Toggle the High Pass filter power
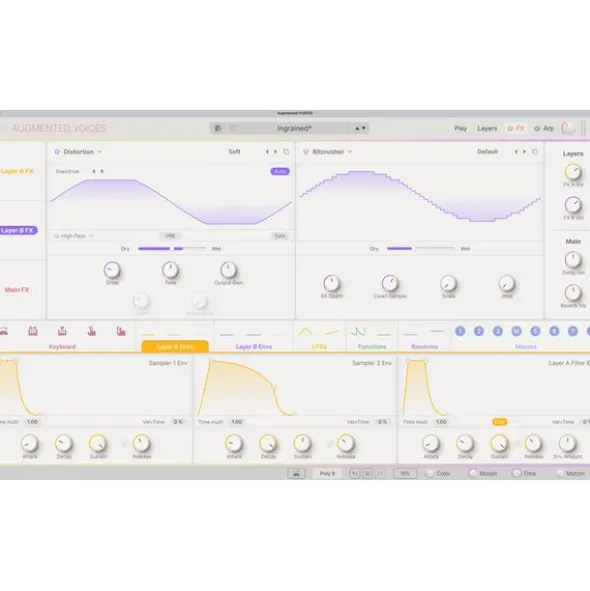590x591 pixels. [x=57, y=236]
